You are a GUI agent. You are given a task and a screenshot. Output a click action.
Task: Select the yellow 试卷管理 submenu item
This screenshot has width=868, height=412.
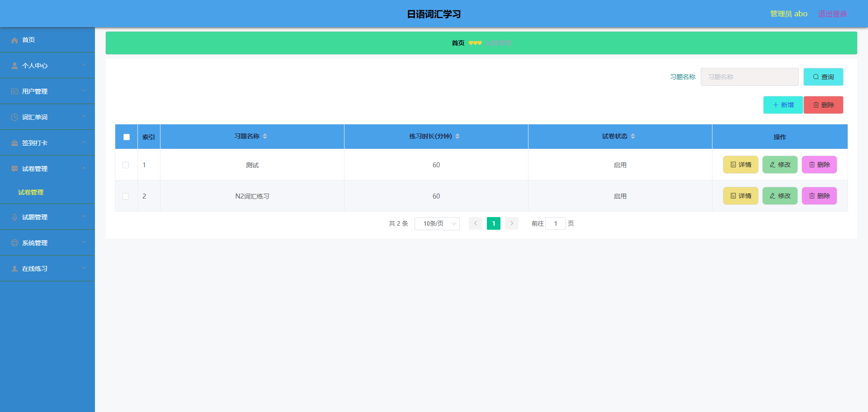(31, 193)
